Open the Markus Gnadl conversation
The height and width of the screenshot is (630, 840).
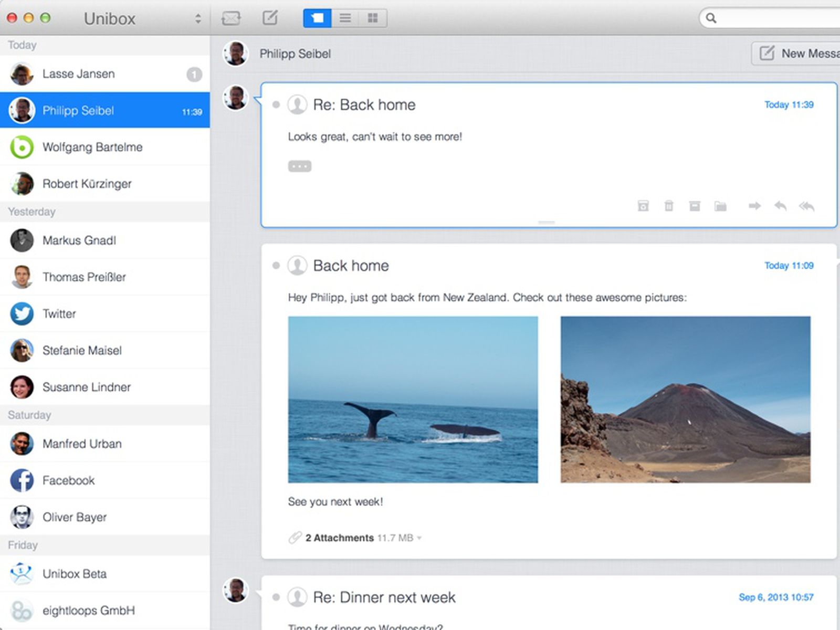105,240
